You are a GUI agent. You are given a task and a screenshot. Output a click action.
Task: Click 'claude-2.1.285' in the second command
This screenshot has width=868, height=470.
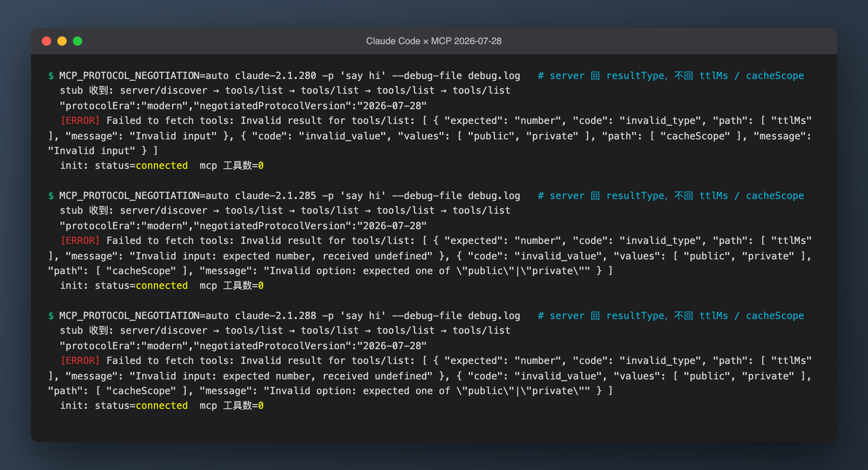coord(276,196)
